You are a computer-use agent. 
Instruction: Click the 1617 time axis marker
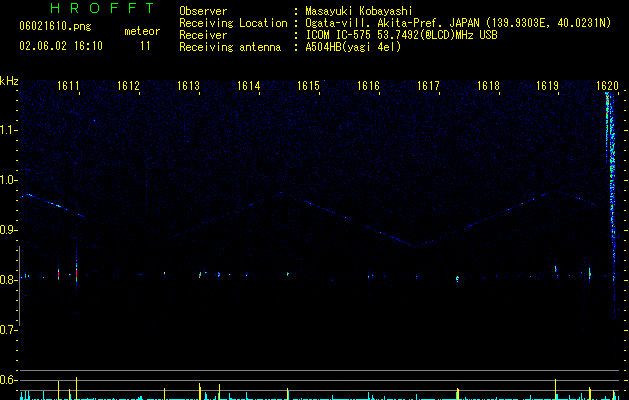click(x=428, y=86)
